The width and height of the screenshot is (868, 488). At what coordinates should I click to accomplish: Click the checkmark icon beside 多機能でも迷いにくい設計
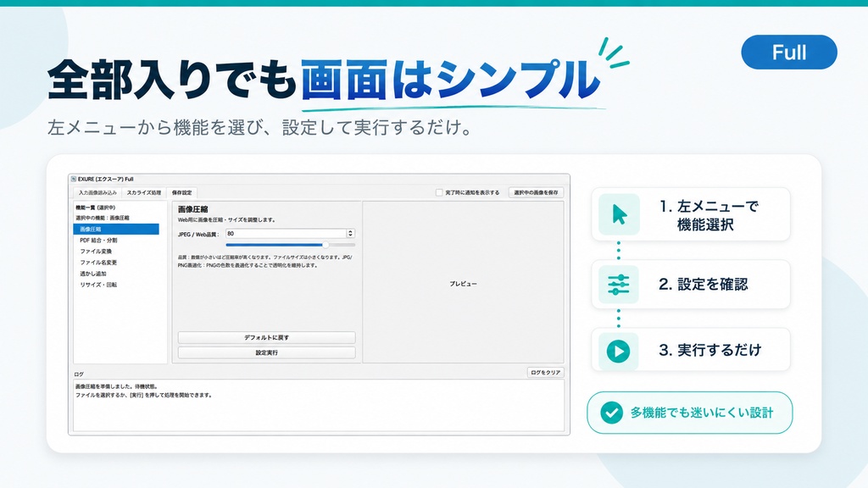pos(612,413)
